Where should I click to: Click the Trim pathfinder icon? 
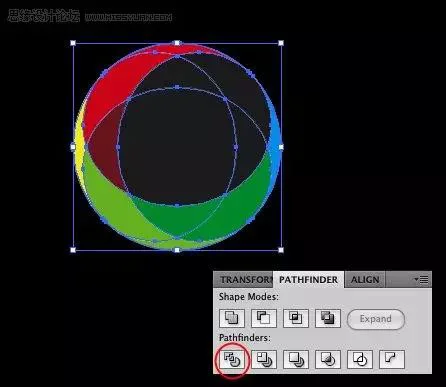pos(264,359)
